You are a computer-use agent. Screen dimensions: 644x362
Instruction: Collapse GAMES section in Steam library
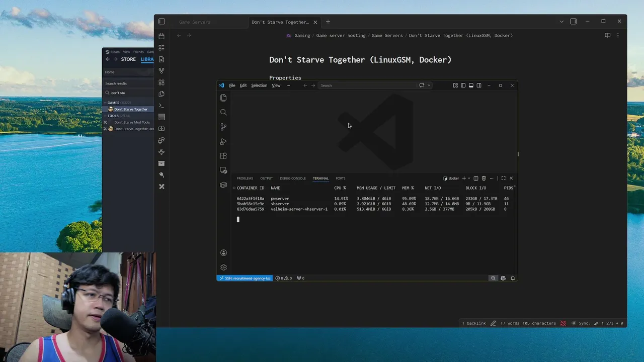pyautogui.click(x=105, y=103)
